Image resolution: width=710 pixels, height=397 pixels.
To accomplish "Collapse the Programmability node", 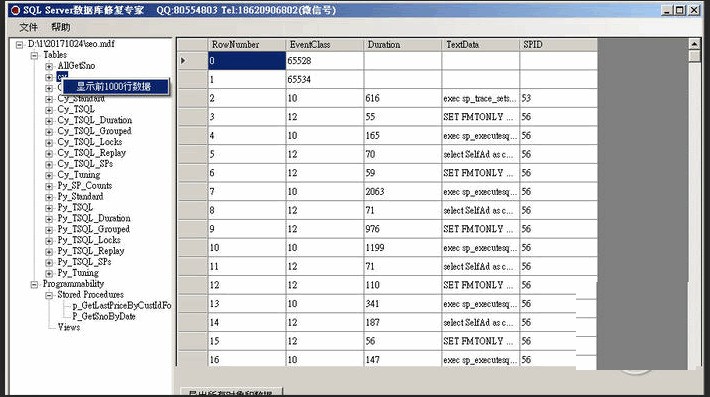I will coord(34,284).
